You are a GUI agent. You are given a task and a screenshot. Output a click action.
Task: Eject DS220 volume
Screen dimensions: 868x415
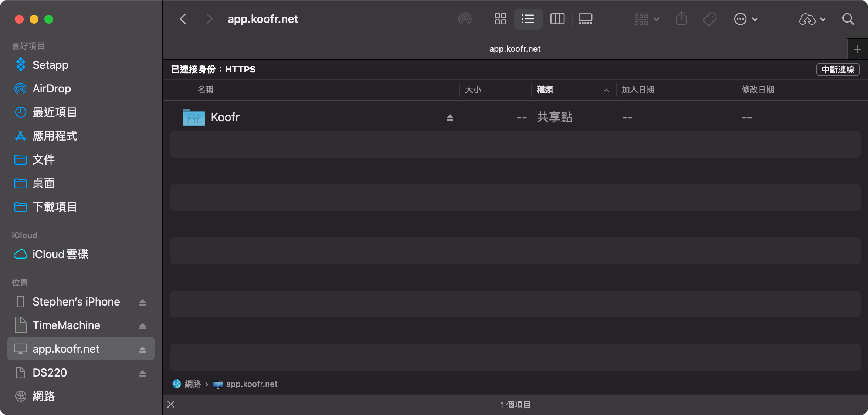[x=142, y=373]
